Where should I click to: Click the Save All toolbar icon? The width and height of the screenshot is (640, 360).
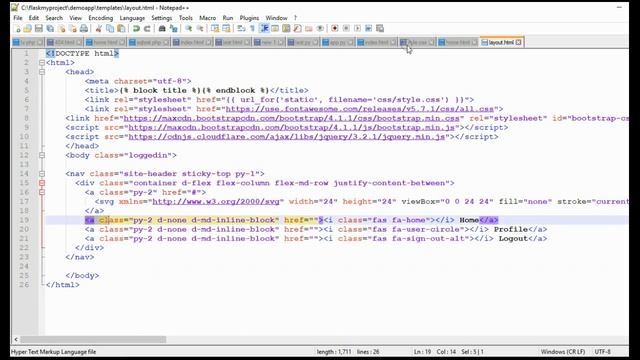50,29
